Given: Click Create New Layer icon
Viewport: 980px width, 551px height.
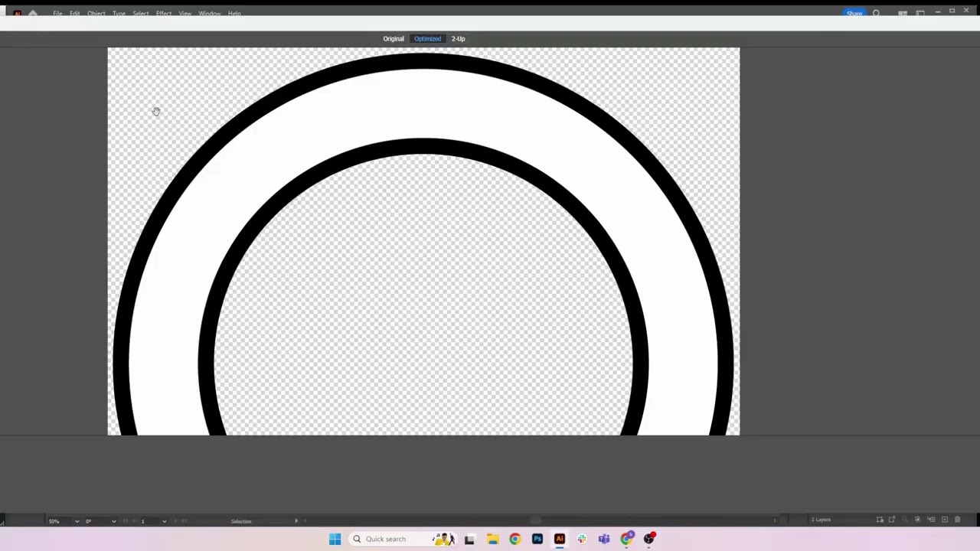Looking at the screenshot, I should tap(945, 520).
